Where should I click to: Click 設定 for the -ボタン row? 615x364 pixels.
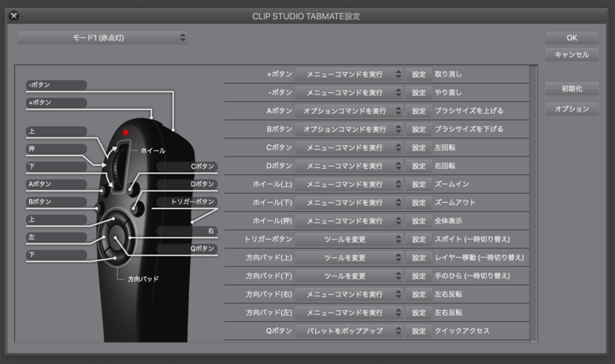click(x=418, y=92)
